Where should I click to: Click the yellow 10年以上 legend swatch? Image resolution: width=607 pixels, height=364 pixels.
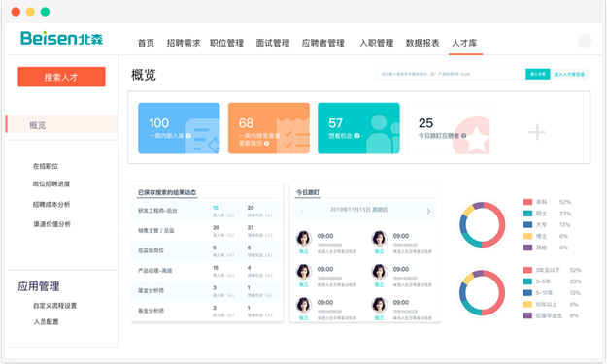pyautogui.click(x=527, y=304)
